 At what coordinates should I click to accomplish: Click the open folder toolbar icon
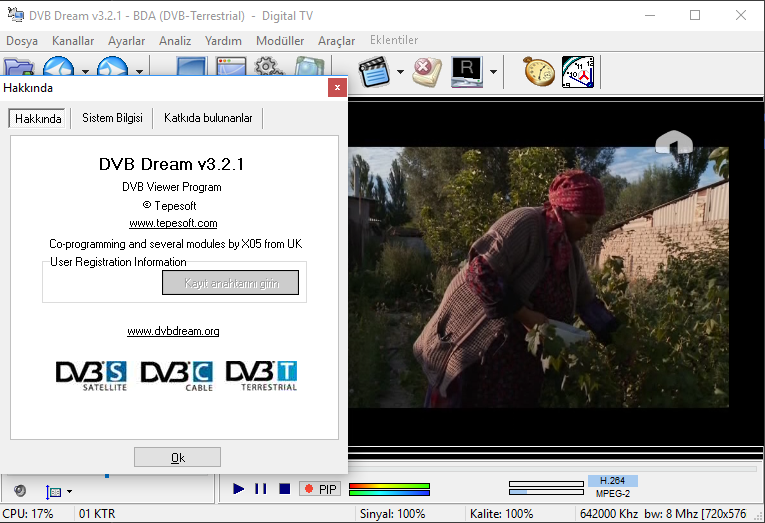(19, 66)
